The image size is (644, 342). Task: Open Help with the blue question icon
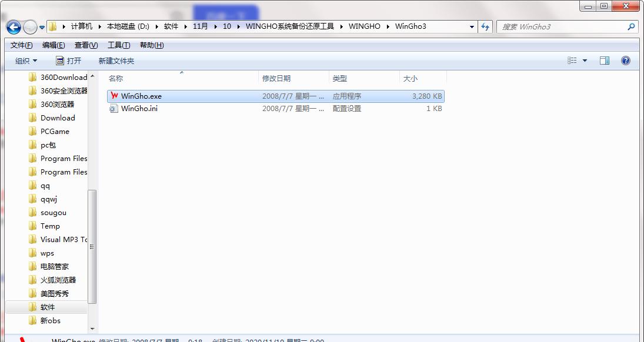click(x=626, y=61)
